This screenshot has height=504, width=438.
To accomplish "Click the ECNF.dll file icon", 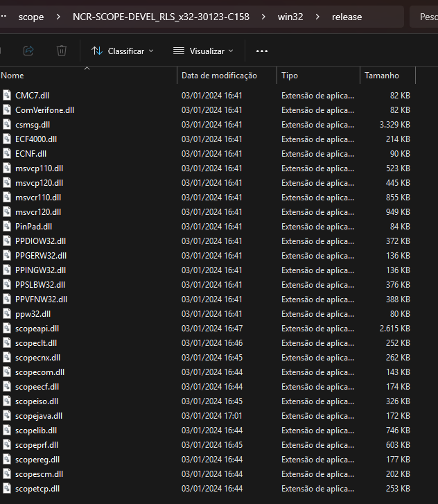I will pos(7,154).
